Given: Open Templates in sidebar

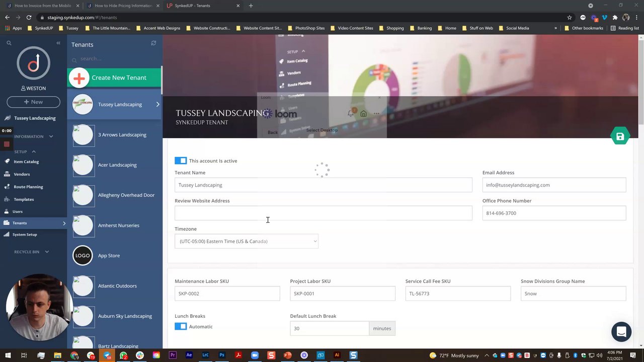Looking at the screenshot, I should pos(24,199).
